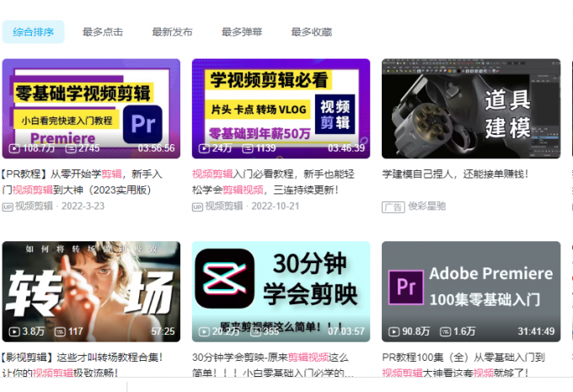The image size is (573, 392).
Task: Switch to 最多点击 sorting
Action: click(x=103, y=32)
